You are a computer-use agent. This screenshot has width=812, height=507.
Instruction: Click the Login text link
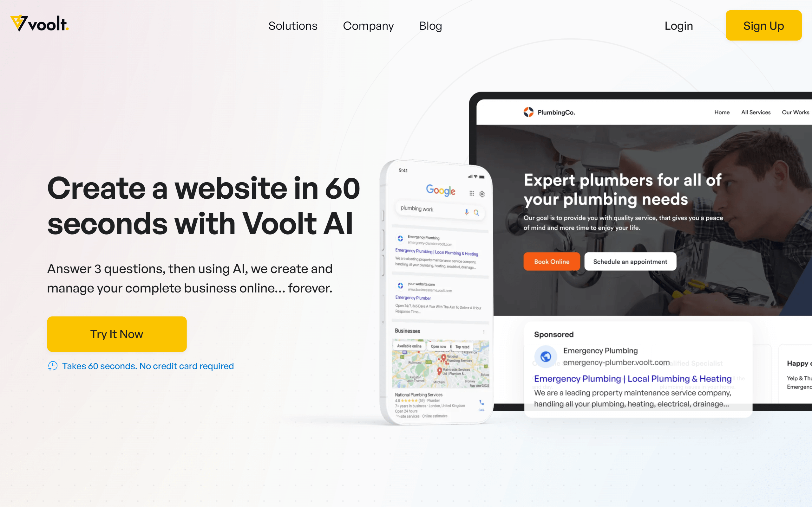(x=679, y=25)
